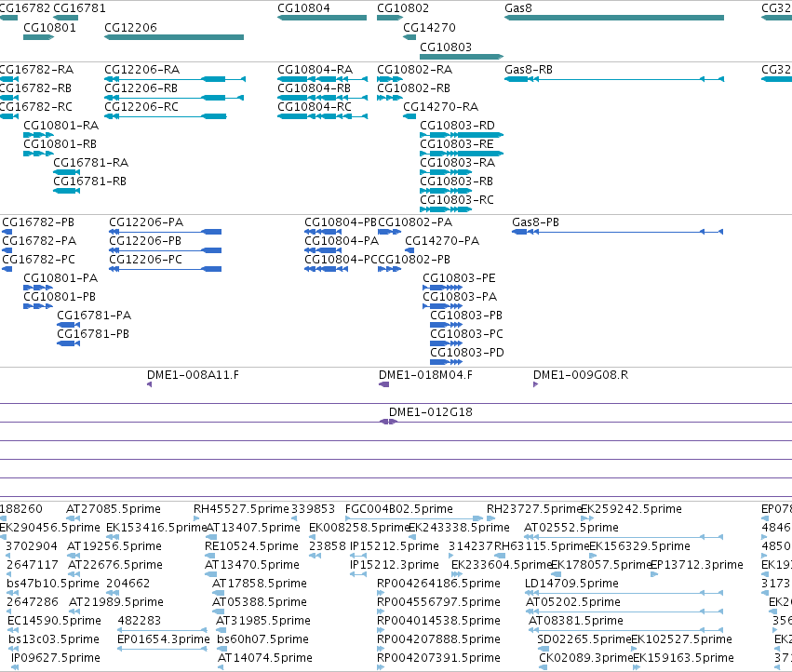This screenshot has height=672, width=792.
Task: Select EST EP13712.3prime
Action: 697,565
